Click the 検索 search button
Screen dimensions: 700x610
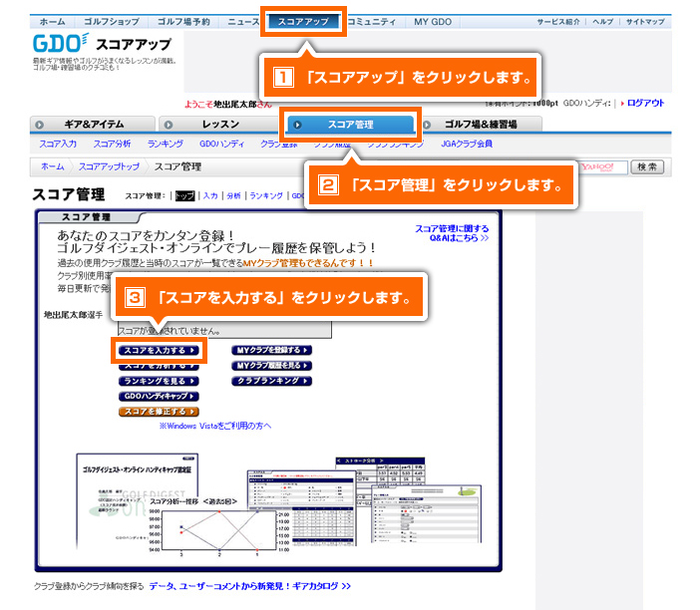(x=647, y=167)
